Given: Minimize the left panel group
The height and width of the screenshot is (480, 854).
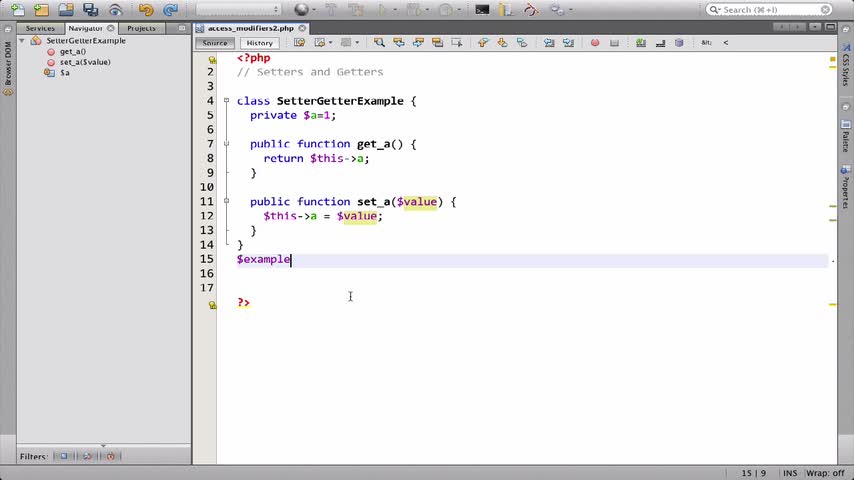Looking at the screenshot, I should pos(182,28).
